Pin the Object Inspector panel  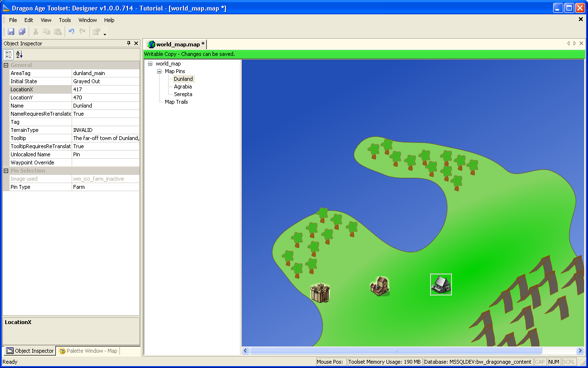128,43
